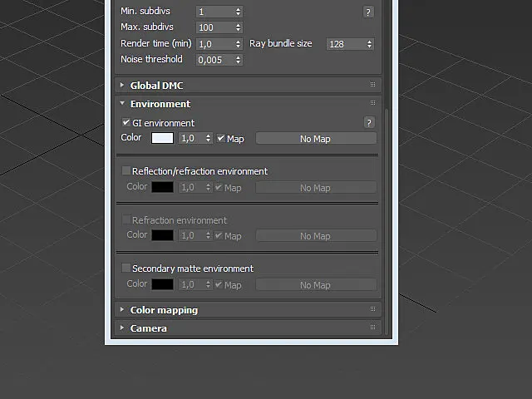The height and width of the screenshot is (399, 532).
Task: Click grip dots icon on Camera rollout
Action: pos(372,328)
